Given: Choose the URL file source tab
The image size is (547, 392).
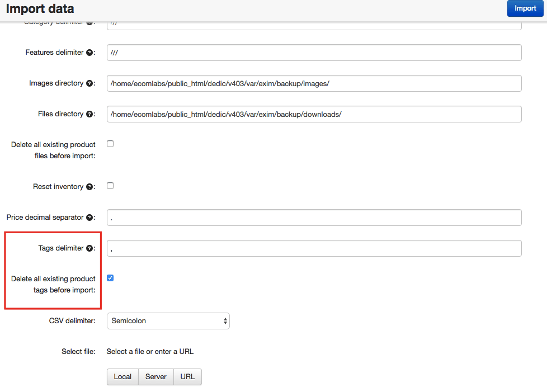Looking at the screenshot, I should click(x=187, y=377).
